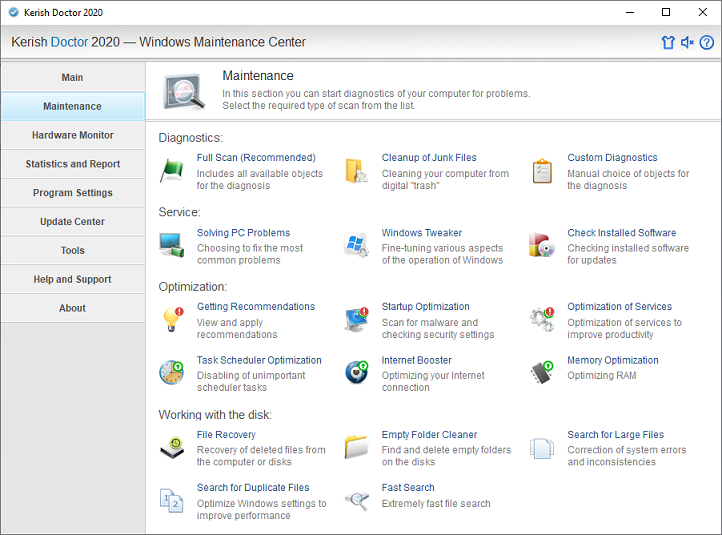Select the Tools sidebar item
Viewport: 722px width, 535px height.
(x=72, y=250)
